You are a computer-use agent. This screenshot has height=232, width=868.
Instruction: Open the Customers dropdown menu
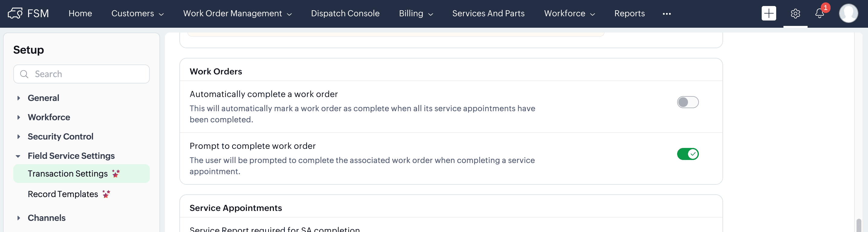pyautogui.click(x=137, y=14)
